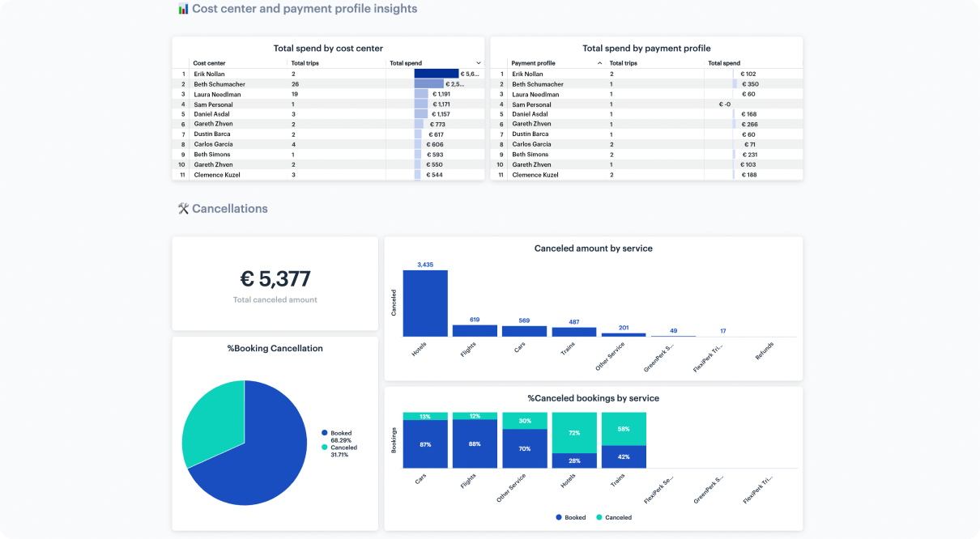The width and height of the screenshot is (980, 539).
Task: Click the Trains bar showing 487
Action: click(x=574, y=332)
